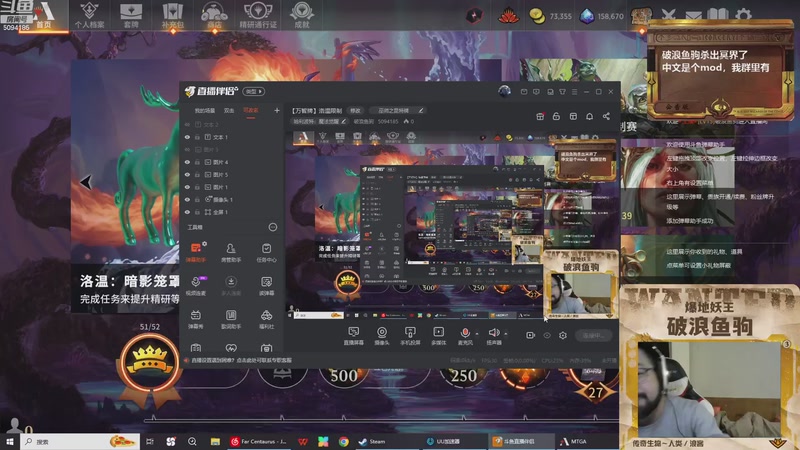Toggle visibility of layer 图片 3
This screenshot has height=450, width=800.
tap(187, 149)
